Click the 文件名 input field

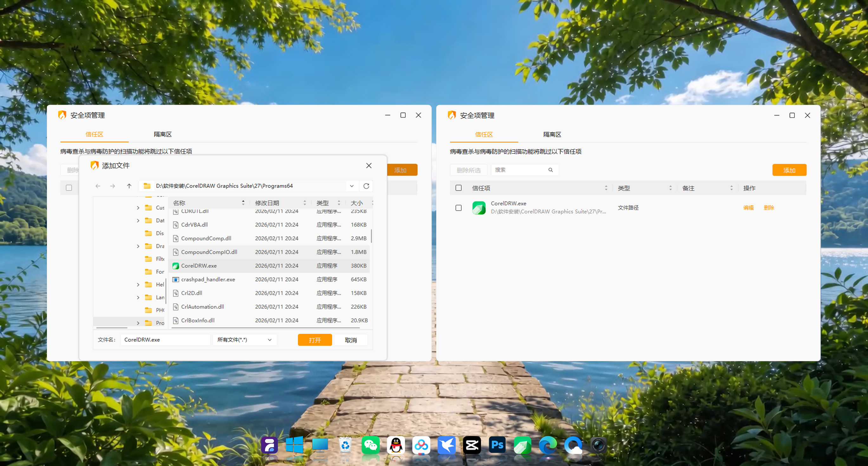point(165,340)
